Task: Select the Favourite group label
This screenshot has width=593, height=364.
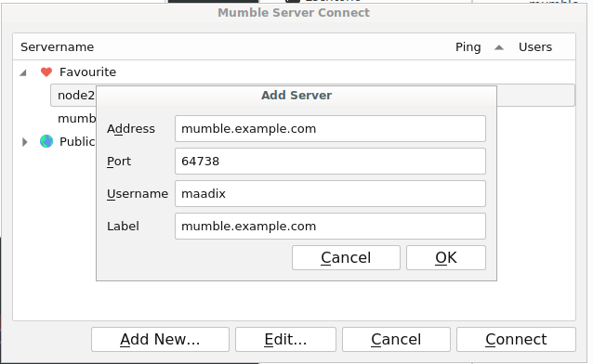Action: (x=87, y=71)
